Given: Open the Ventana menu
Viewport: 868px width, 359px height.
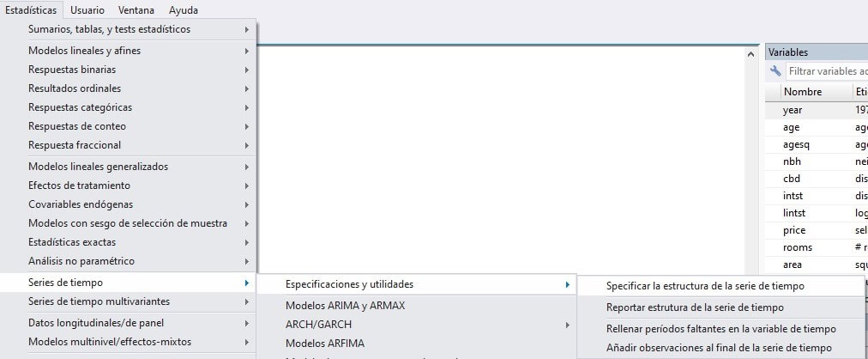Looking at the screenshot, I should 136,10.
